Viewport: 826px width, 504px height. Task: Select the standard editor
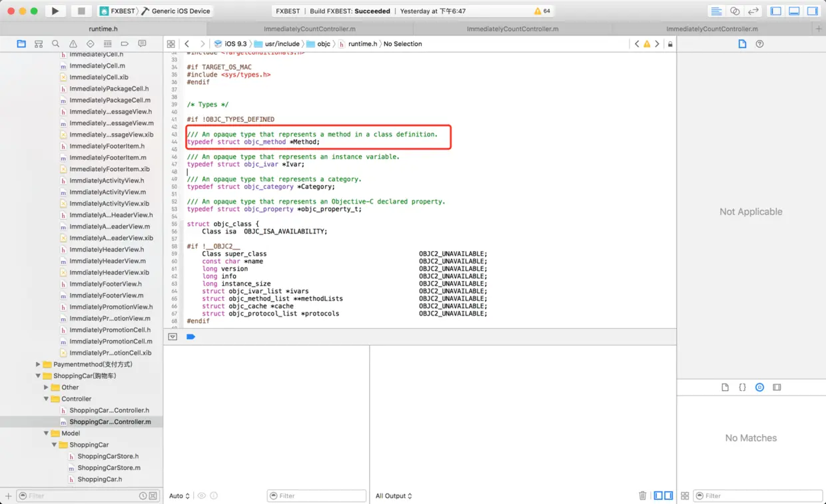click(x=716, y=11)
